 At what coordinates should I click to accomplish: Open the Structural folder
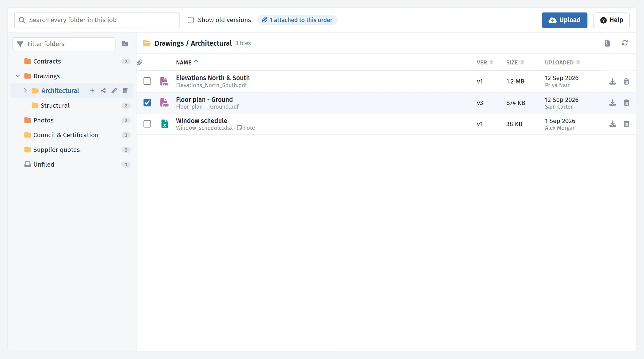click(x=72, y=106)
